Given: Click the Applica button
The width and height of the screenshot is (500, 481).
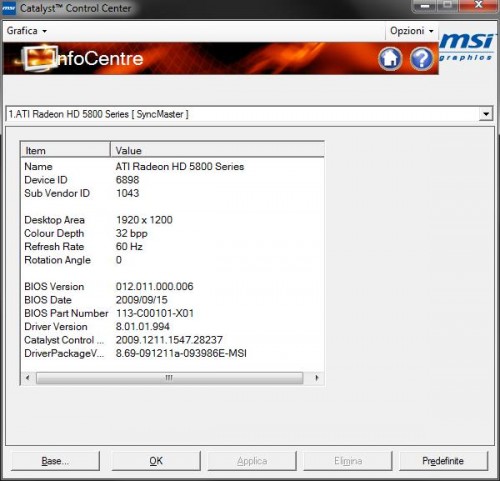Looking at the screenshot, I should [252, 461].
